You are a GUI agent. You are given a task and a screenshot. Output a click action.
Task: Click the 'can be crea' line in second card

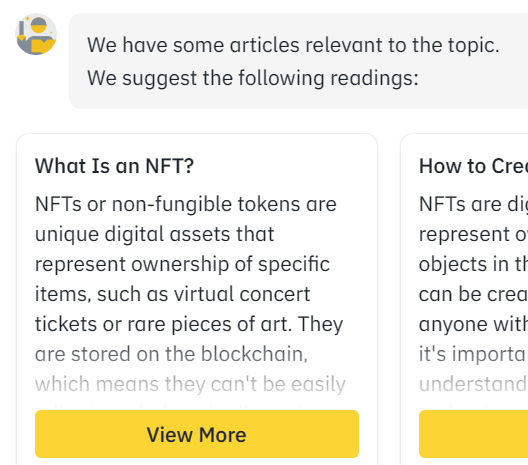pos(473,294)
